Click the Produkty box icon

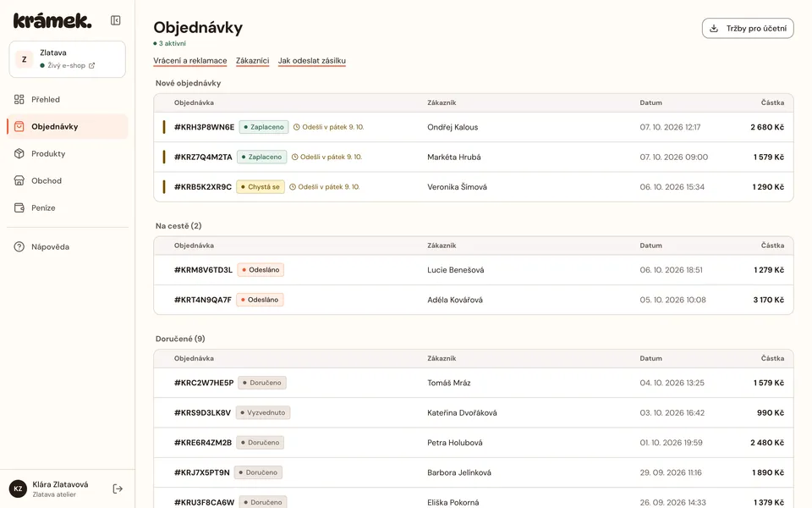tap(19, 153)
